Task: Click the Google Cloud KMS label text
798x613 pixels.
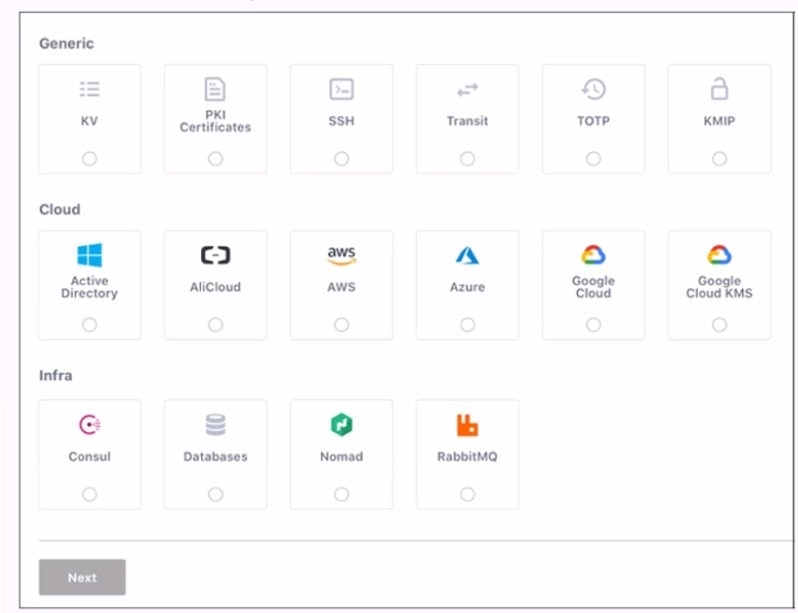Action: (x=719, y=287)
